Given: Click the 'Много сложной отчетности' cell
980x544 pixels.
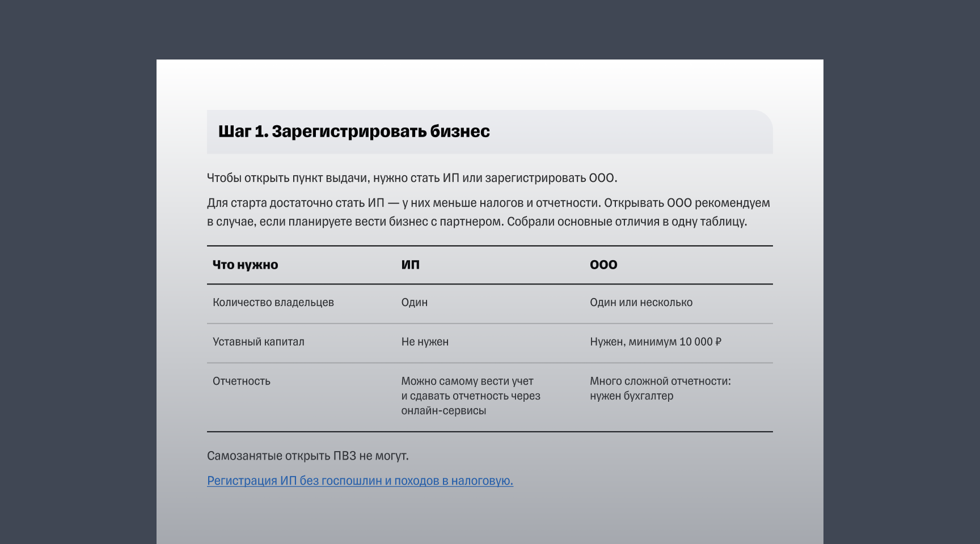Looking at the screenshot, I should click(x=660, y=388).
